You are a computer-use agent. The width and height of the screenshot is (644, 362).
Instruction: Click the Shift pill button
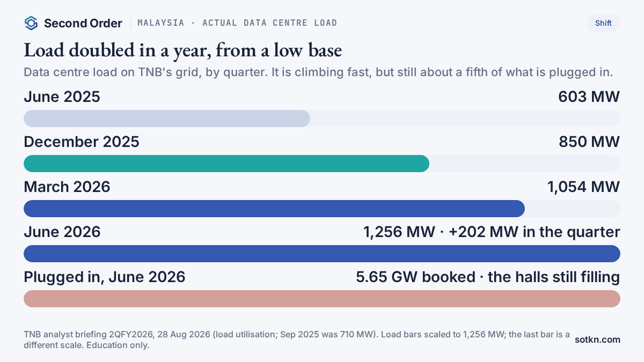pyautogui.click(x=603, y=23)
